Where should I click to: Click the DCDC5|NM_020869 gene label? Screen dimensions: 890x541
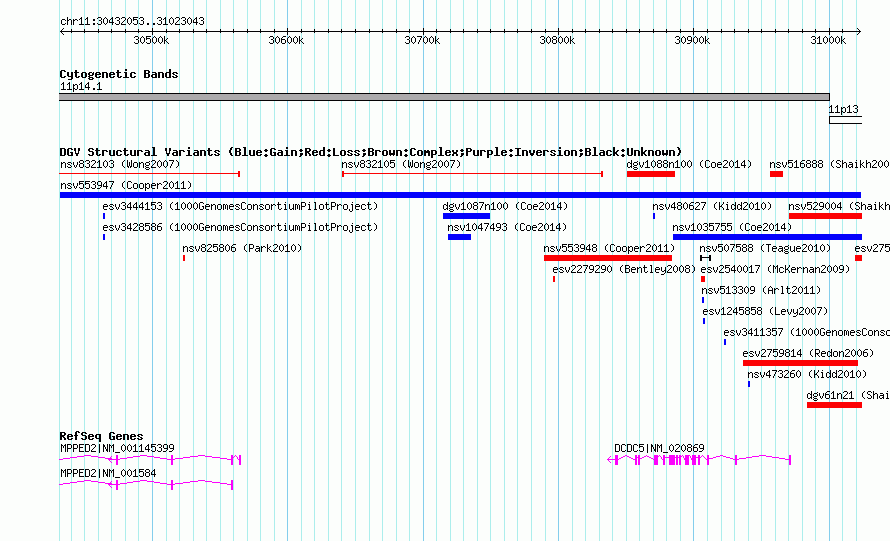pyautogui.click(x=659, y=448)
